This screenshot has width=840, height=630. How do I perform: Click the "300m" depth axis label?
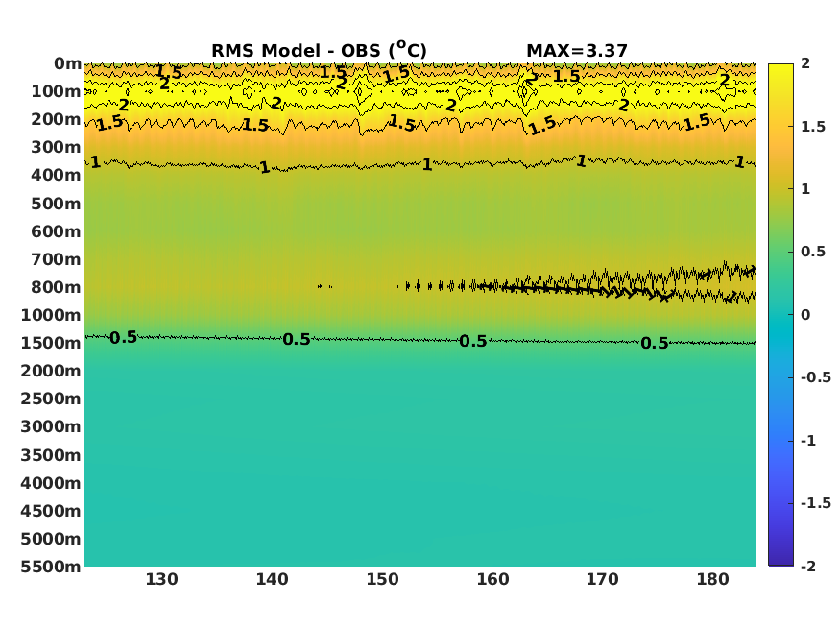57,147
